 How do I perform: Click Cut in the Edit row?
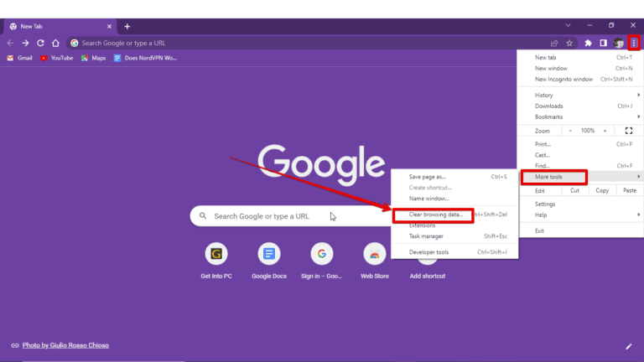[574, 190]
